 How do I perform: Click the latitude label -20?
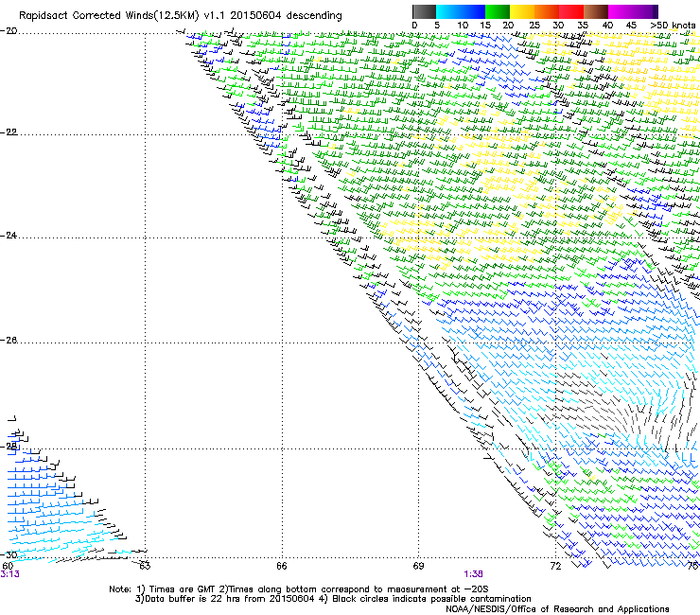(x=9, y=31)
